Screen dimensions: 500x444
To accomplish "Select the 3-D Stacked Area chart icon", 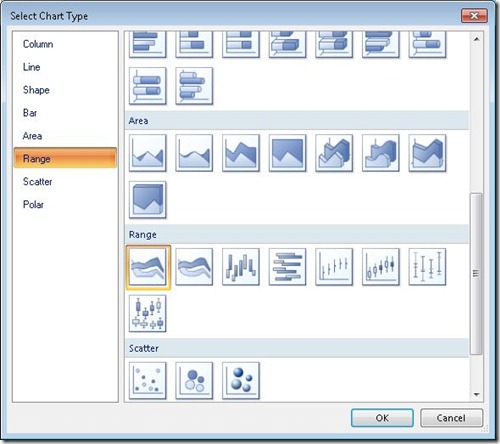I will [427, 153].
